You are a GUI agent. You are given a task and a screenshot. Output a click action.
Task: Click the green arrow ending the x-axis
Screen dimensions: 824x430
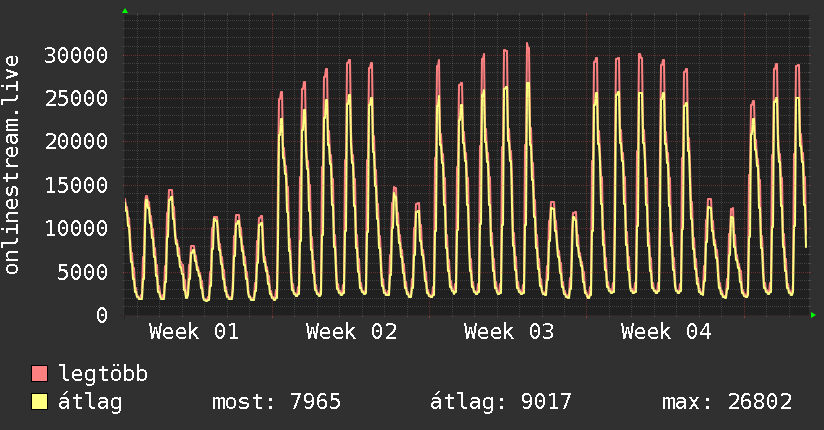(814, 315)
